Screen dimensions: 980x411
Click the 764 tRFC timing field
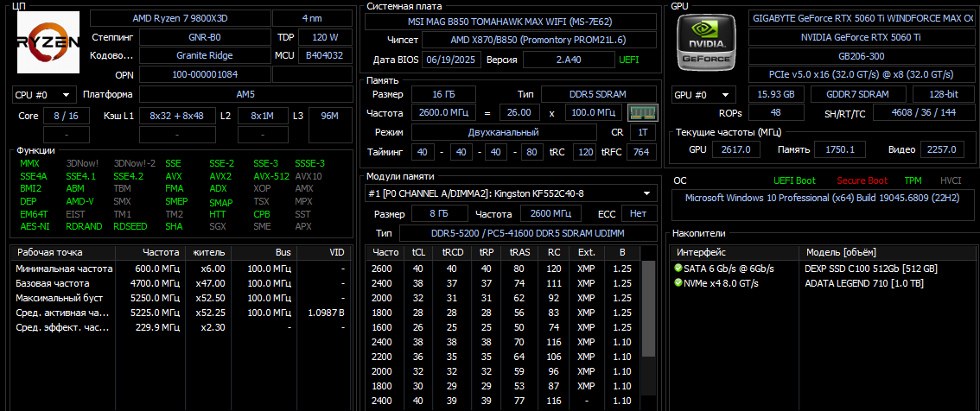pos(640,152)
